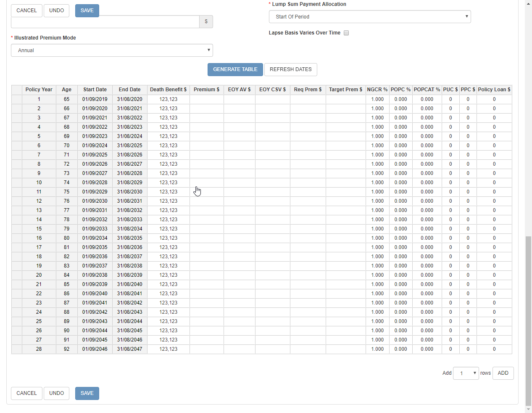Screen dimensions: 532x413
Task: Click the bottom Cancel button
Action: point(26,393)
